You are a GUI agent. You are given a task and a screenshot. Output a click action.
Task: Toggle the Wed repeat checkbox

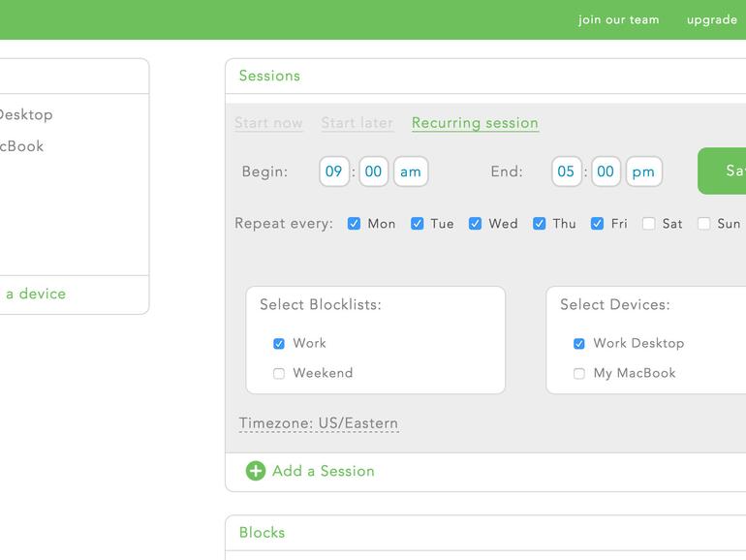point(476,224)
